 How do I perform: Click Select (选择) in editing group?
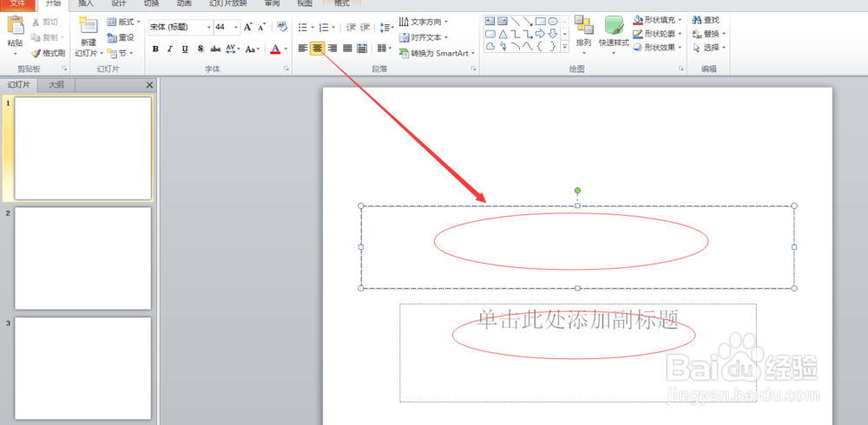click(x=709, y=48)
